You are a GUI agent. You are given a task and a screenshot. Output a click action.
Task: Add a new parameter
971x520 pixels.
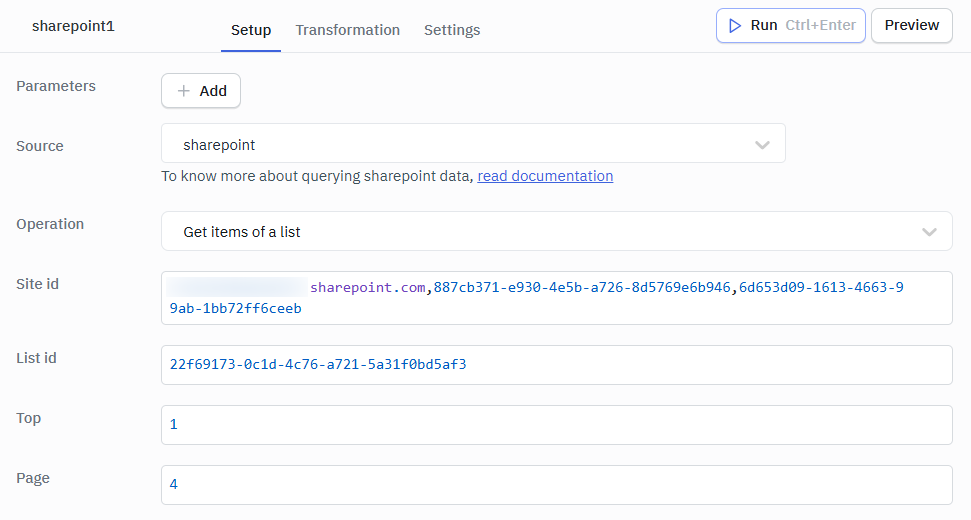tap(201, 91)
